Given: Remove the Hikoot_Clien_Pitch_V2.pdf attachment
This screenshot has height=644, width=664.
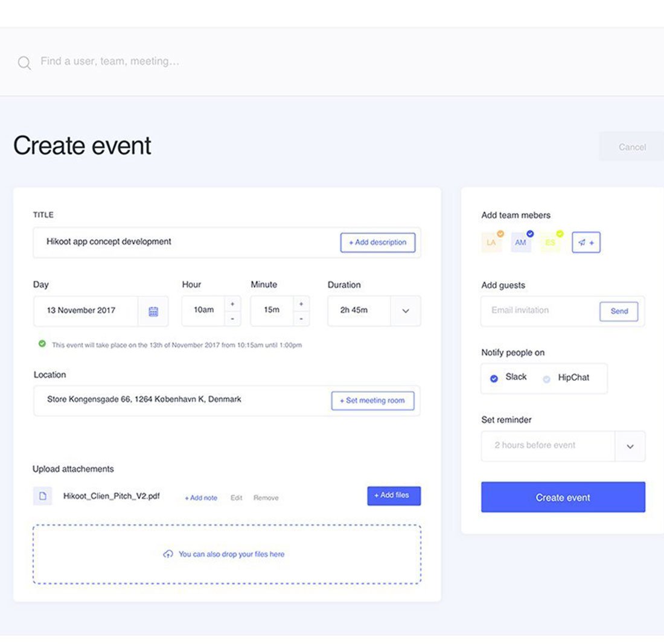Looking at the screenshot, I should pos(266,498).
